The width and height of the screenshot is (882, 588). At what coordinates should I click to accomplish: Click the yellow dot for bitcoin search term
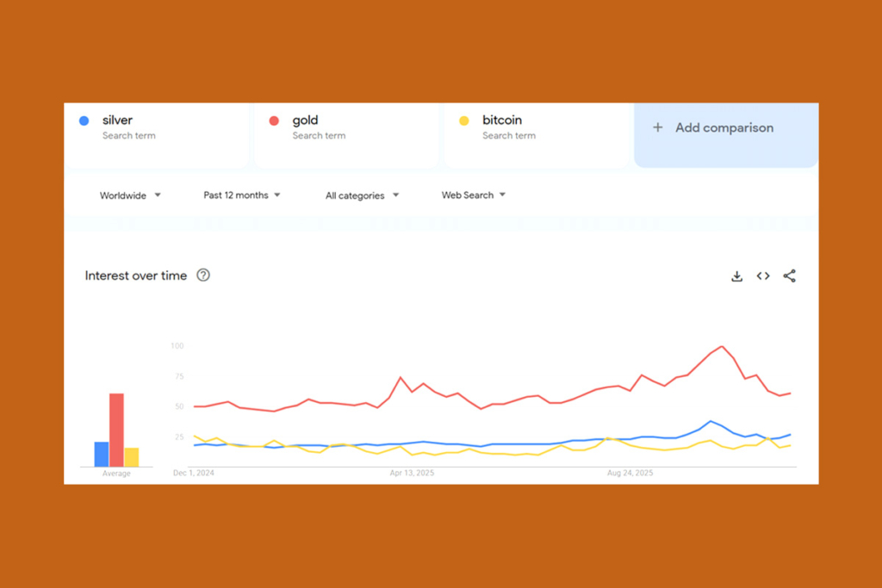(464, 121)
